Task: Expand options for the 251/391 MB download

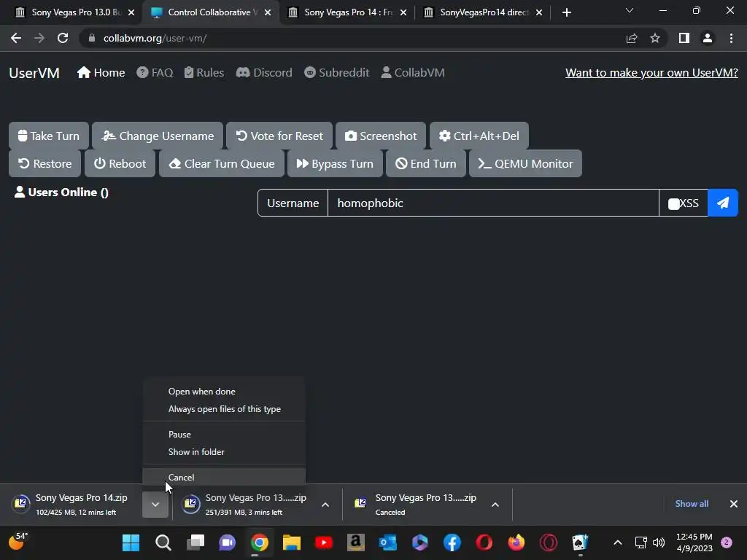Action: pos(325,505)
